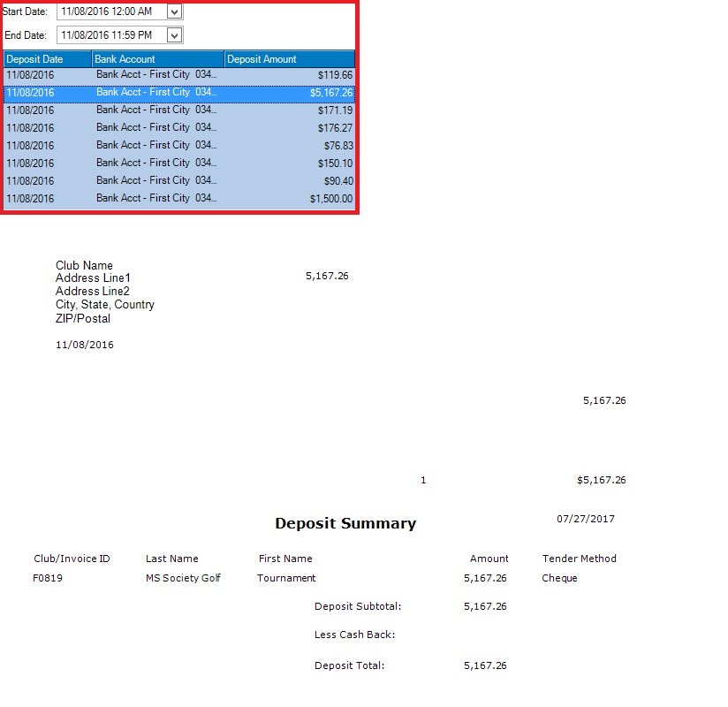Click MS Society Golf last name entry

[183, 578]
